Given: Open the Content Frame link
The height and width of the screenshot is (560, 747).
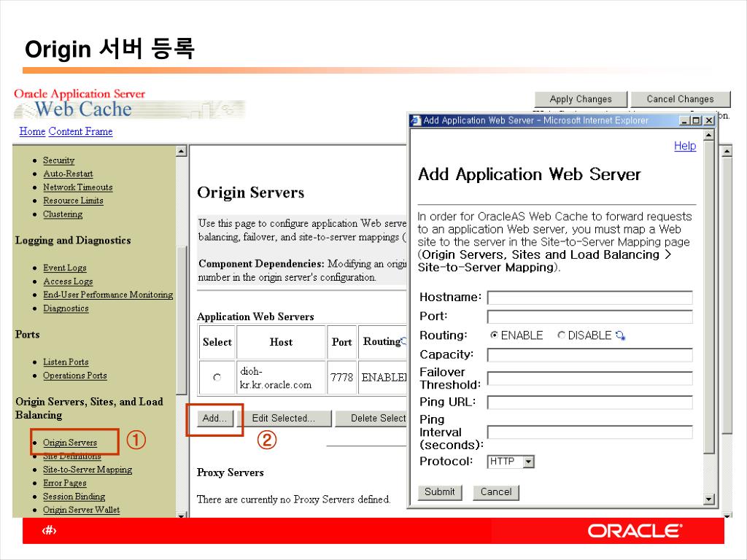Looking at the screenshot, I should (80, 131).
